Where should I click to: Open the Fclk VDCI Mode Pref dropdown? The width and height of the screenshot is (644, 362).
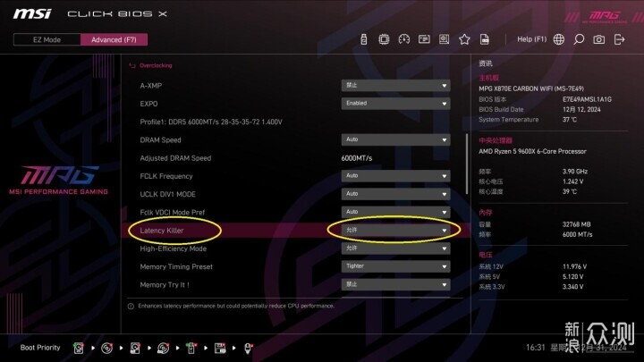pos(395,212)
